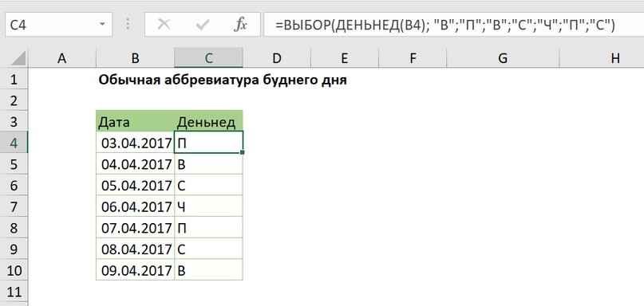This screenshot has height=306, width=644.
Task: Select cell with date 06.04.2017
Action: (136, 206)
